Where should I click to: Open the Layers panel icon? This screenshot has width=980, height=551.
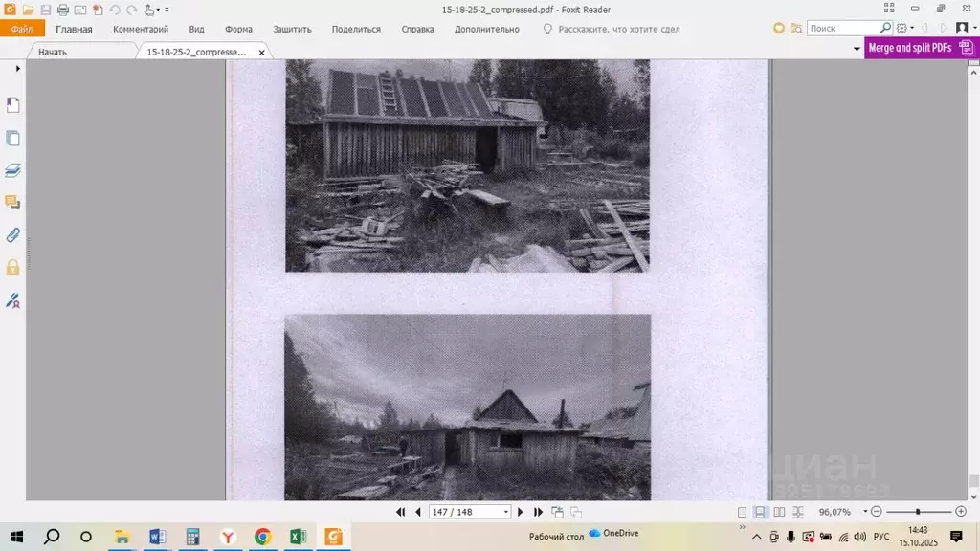click(x=13, y=170)
